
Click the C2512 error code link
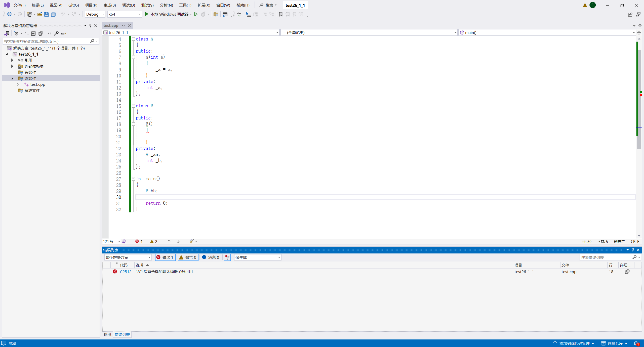point(126,272)
